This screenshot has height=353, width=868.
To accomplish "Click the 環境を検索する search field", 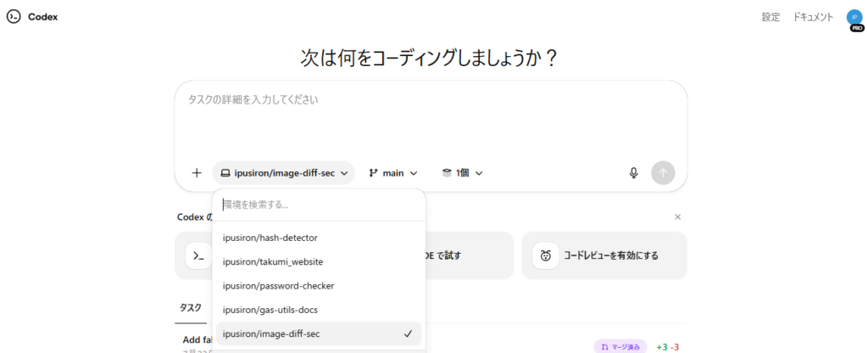I will (318, 205).
